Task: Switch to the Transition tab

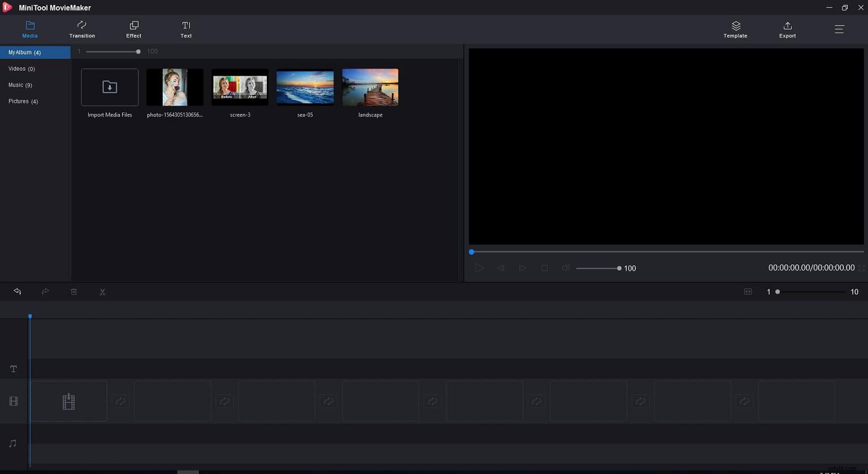Action: tap(81, 29)
